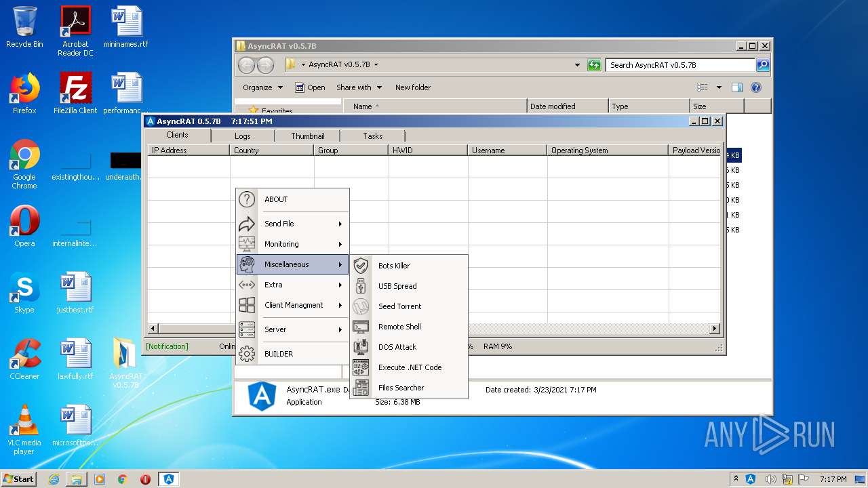Sort by Username column header

click(507, 150)
